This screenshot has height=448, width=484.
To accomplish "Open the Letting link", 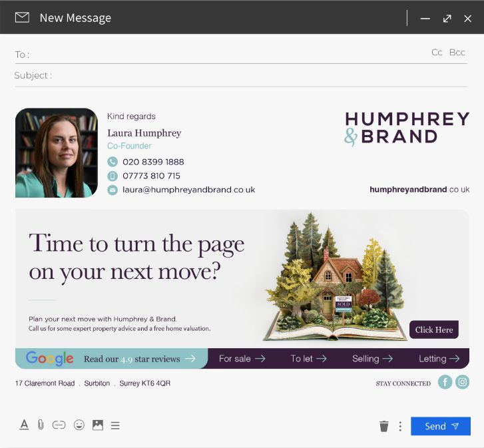I will pyautogui.click(x=439, y=359).
